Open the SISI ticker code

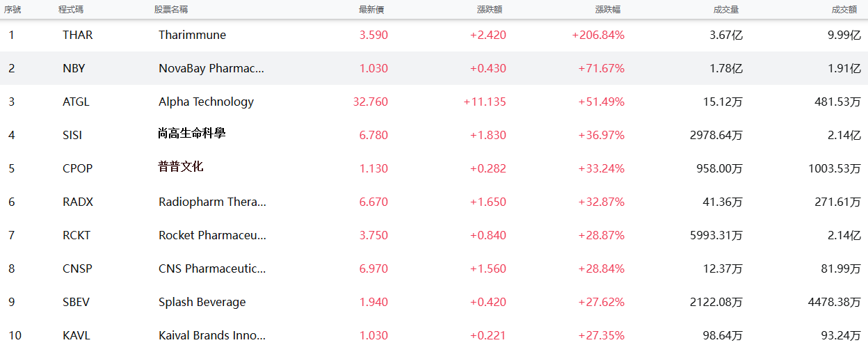coord(72,135)
